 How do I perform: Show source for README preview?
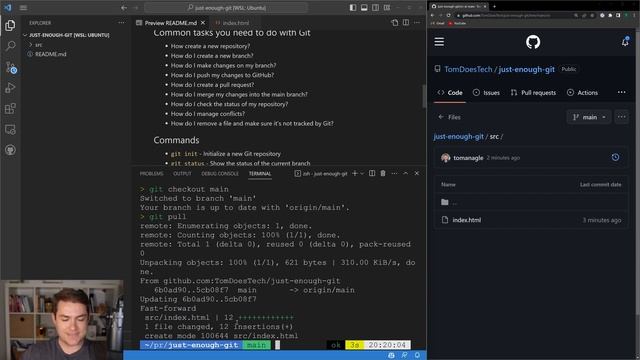coord(395,23)
